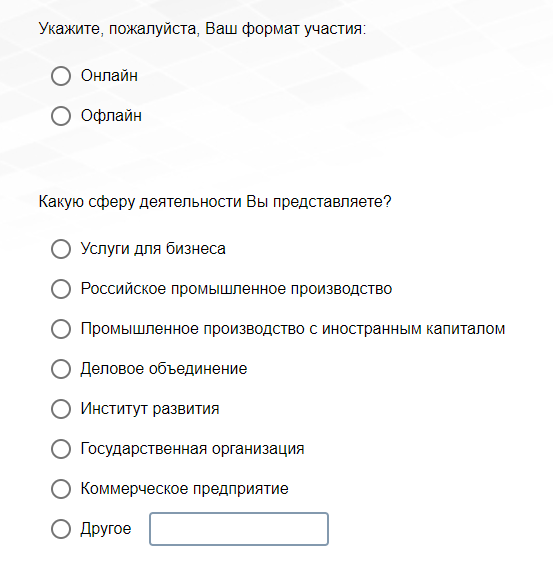Choose Государственная организация radio button
This screenshot has width=553, height=563.
click(61, 449)
